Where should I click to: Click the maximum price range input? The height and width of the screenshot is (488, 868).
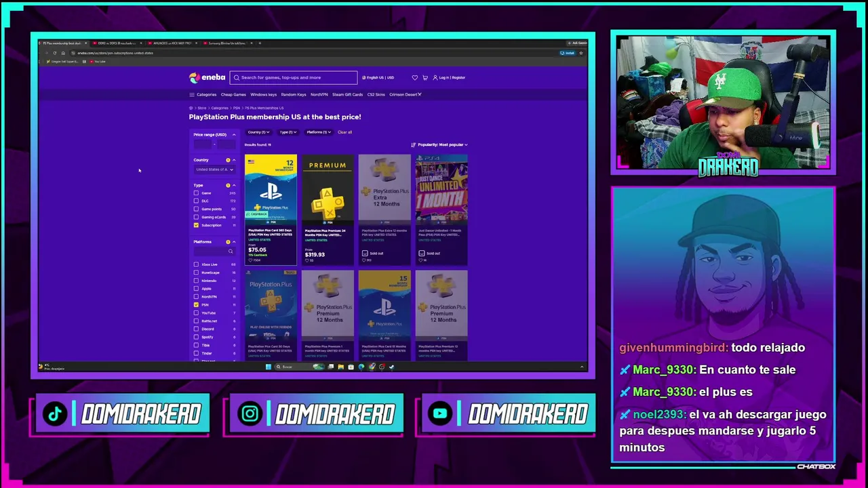[226, 144]
